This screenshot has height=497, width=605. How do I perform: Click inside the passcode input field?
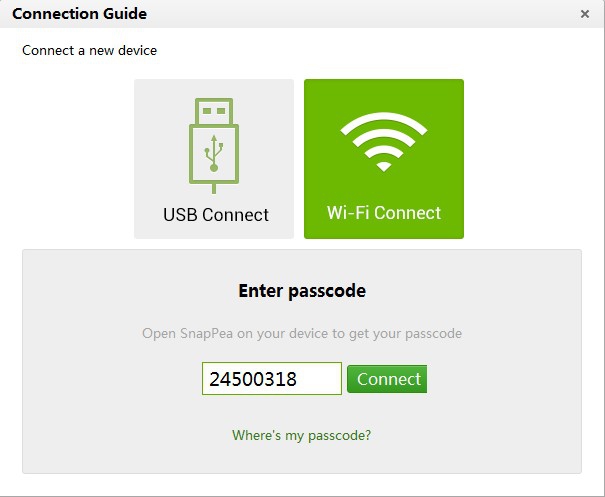click(x=271, y=379)
